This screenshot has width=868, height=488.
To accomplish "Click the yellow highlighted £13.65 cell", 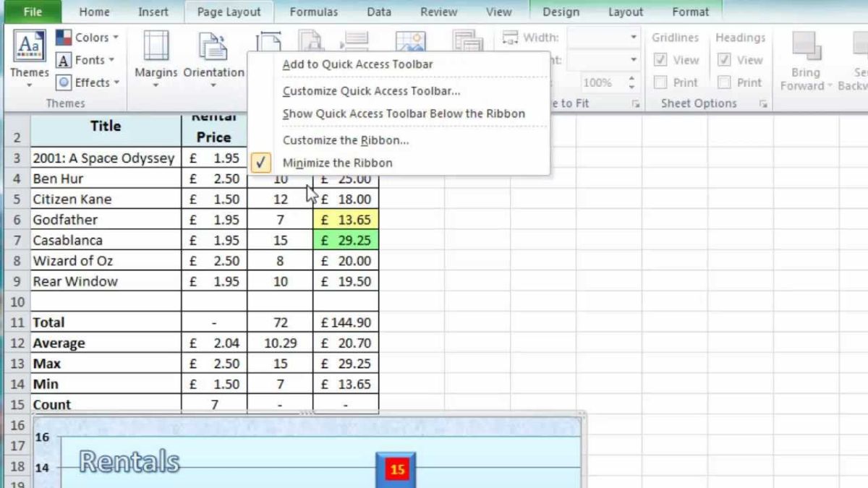I will [x=345, y=219].
